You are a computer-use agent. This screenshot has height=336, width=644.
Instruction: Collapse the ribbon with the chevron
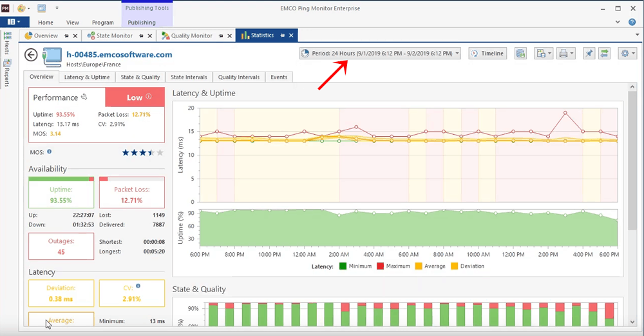618,22
